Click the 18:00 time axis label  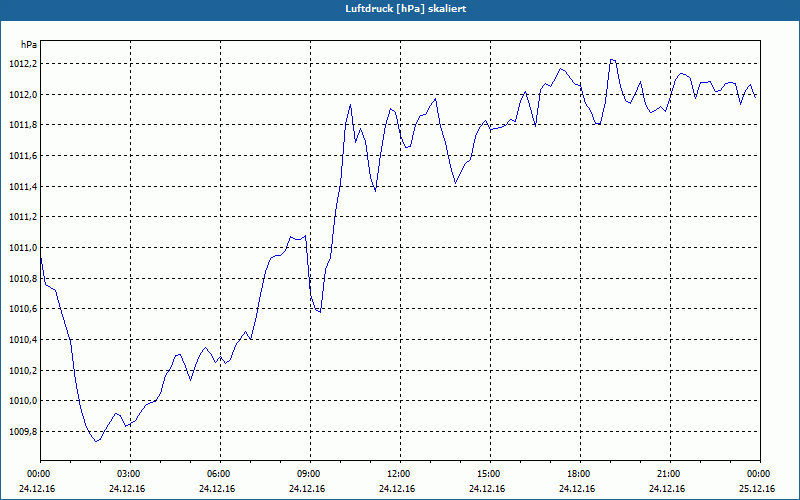coord(580,474)
